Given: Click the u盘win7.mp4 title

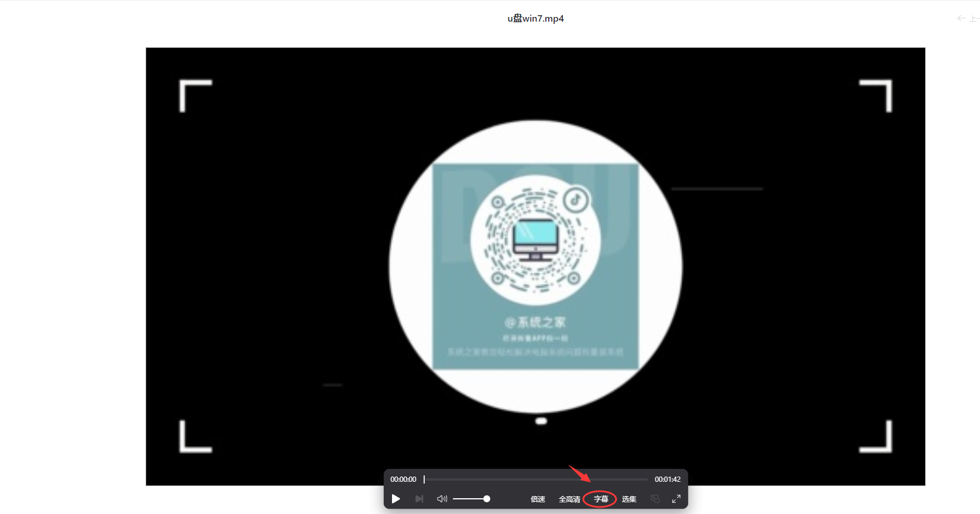Looking at the screenshot, I should click(x=535, y=19).
